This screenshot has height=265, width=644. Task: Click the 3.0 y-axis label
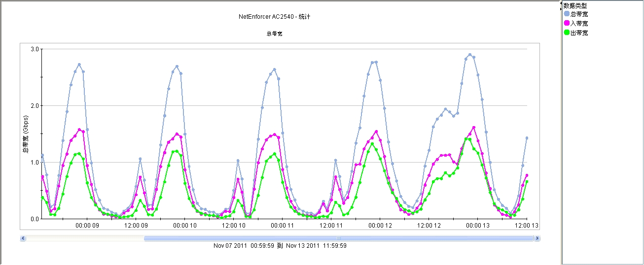tap(35, 49)
